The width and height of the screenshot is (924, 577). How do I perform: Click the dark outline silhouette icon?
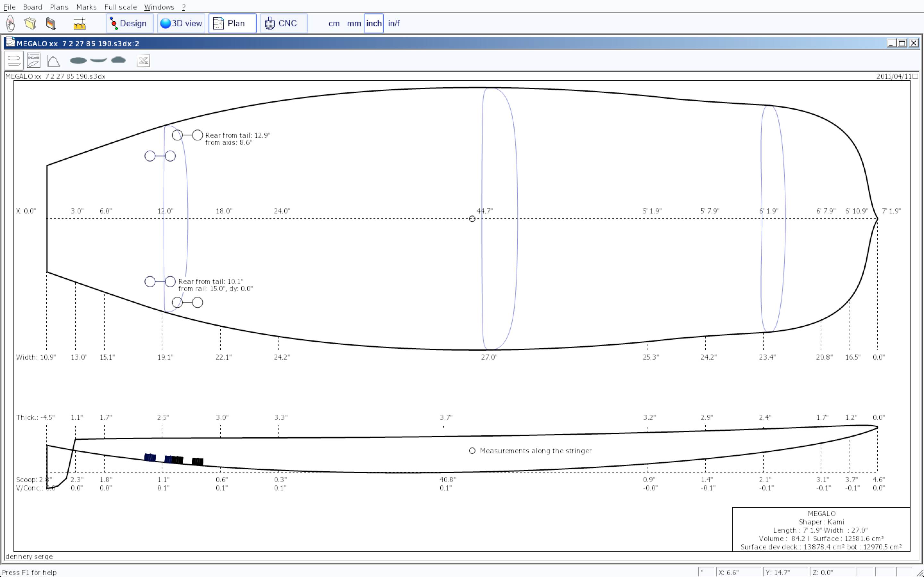(x=78, y=61)
